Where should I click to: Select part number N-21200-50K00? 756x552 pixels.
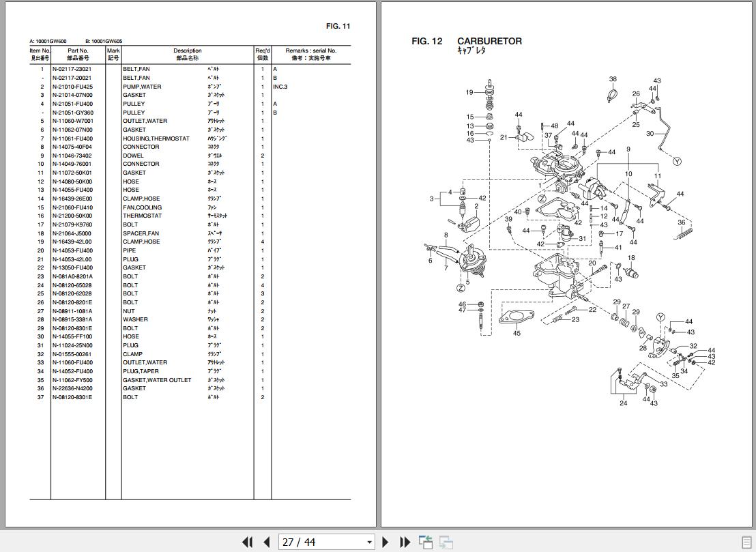point(72,216)
